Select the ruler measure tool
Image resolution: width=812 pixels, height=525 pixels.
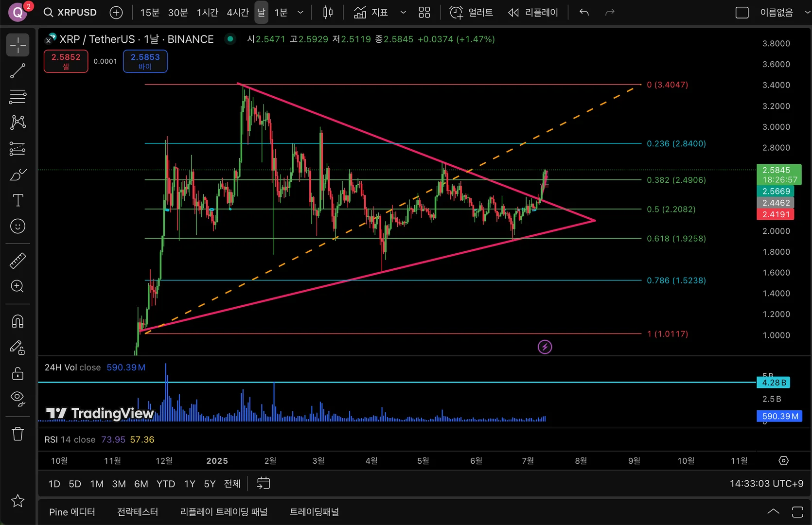(18, 261)
